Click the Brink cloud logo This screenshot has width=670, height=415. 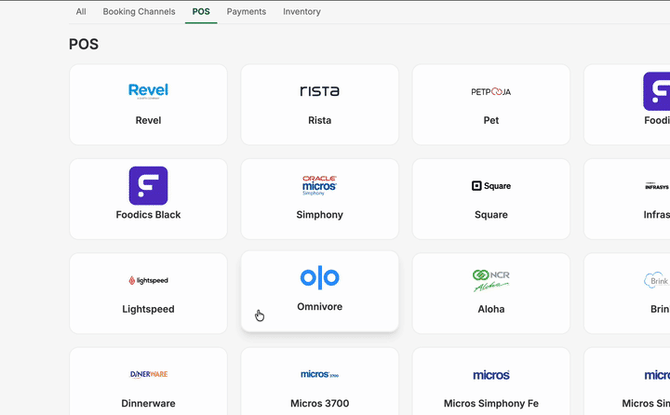point(656,280)
